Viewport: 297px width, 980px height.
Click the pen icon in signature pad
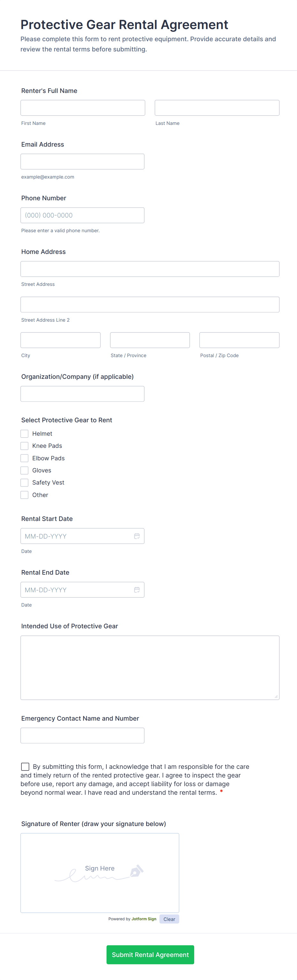tap(136, 870)
